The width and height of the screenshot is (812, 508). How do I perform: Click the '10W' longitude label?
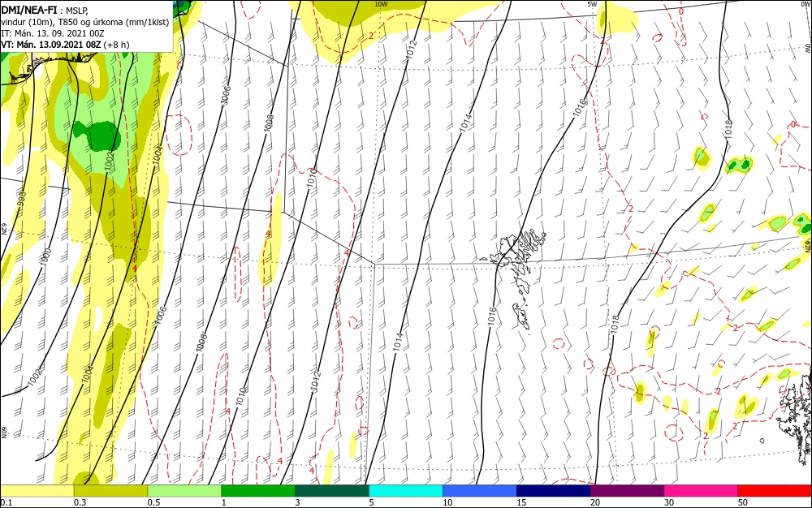point(381,4)
